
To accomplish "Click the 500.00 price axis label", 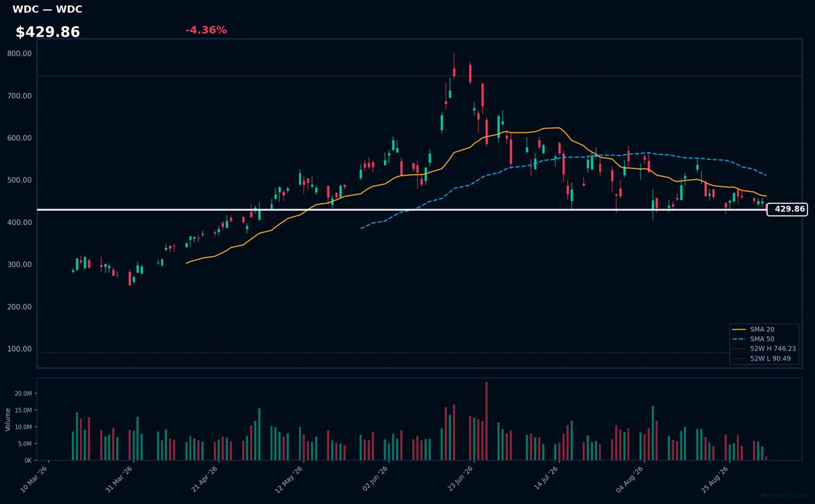I will pos(20,180).
